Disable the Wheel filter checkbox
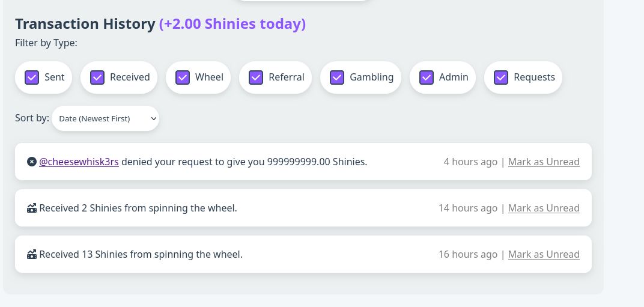Image resolution: width=644 pixels, height=307 pixels. [x=183, y=78]
